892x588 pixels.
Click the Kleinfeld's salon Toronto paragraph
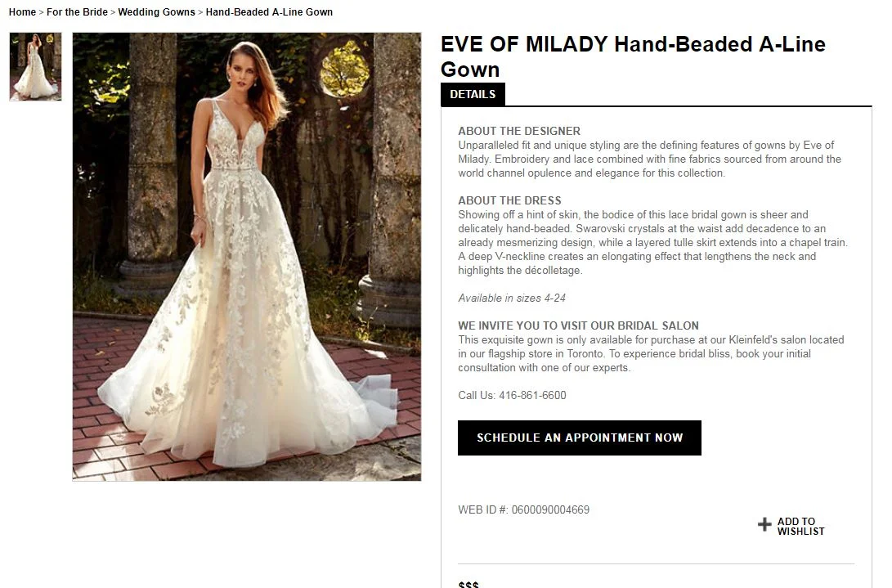pyautogui.click(x=651, y=353)
